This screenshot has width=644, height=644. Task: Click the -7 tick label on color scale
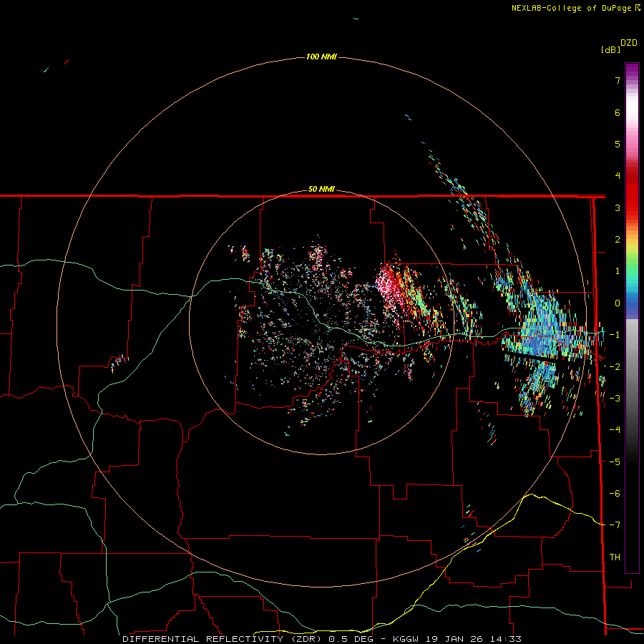pyautogui.click(x=615, y=525)
